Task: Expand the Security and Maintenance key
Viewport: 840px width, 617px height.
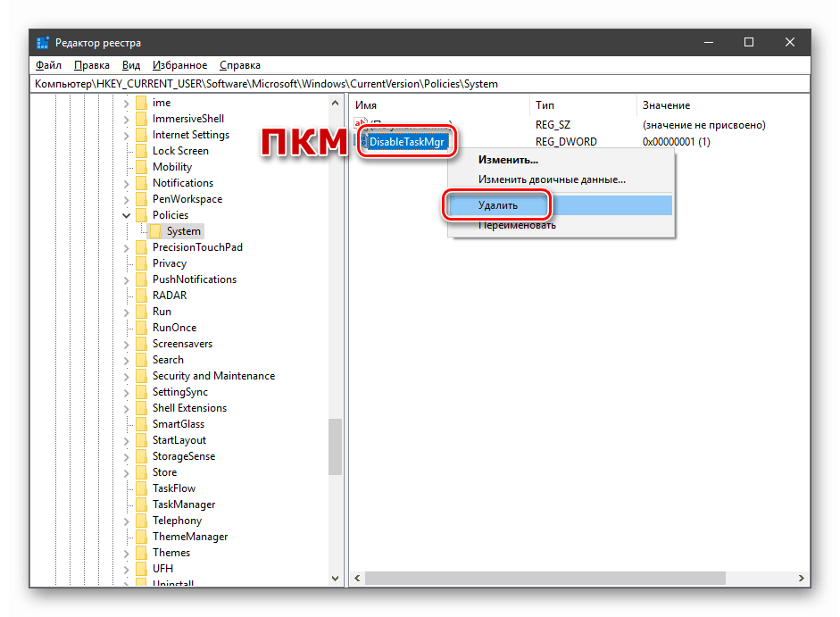Action: coord(127,376)
